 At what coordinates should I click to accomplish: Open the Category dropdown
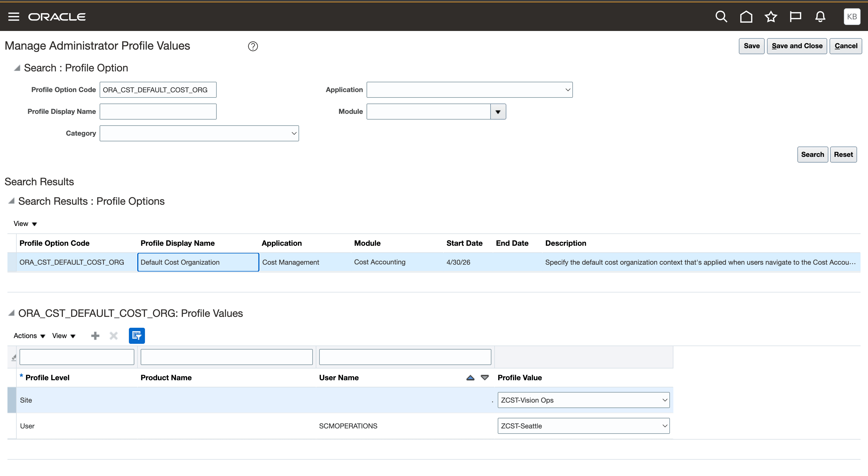tap(199, 133)
